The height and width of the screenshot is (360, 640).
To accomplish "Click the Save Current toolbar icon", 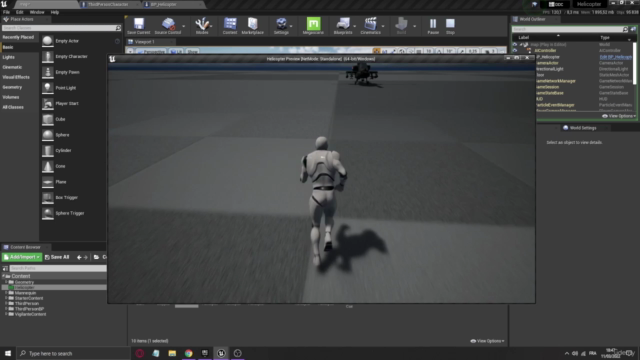I will [139, 26].
